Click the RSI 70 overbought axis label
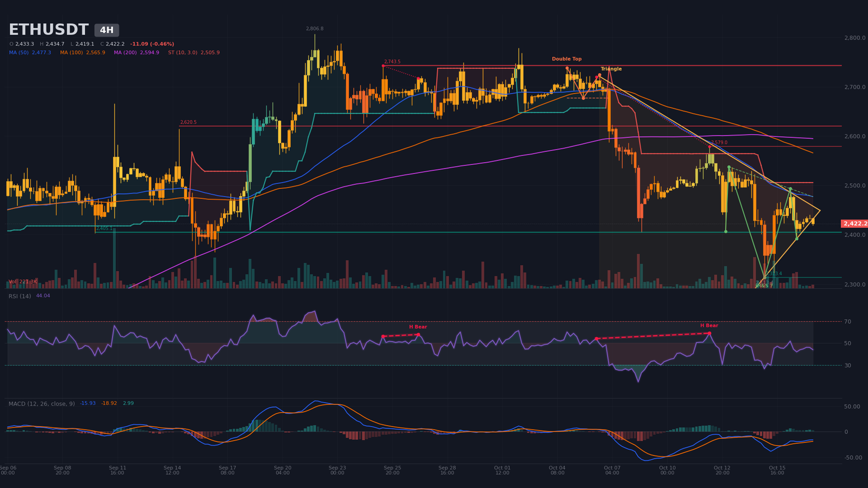This screenshot has width=868, height=488. (847, 322)
